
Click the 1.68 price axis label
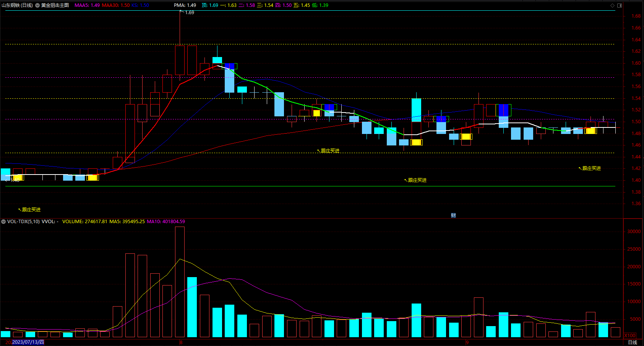tap(636, 16)
